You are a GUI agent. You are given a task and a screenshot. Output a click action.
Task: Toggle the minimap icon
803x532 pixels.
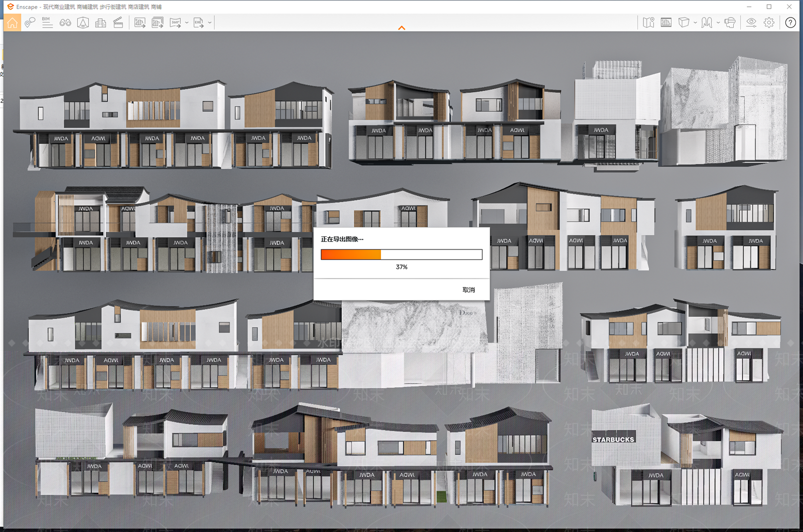point(648,23)
